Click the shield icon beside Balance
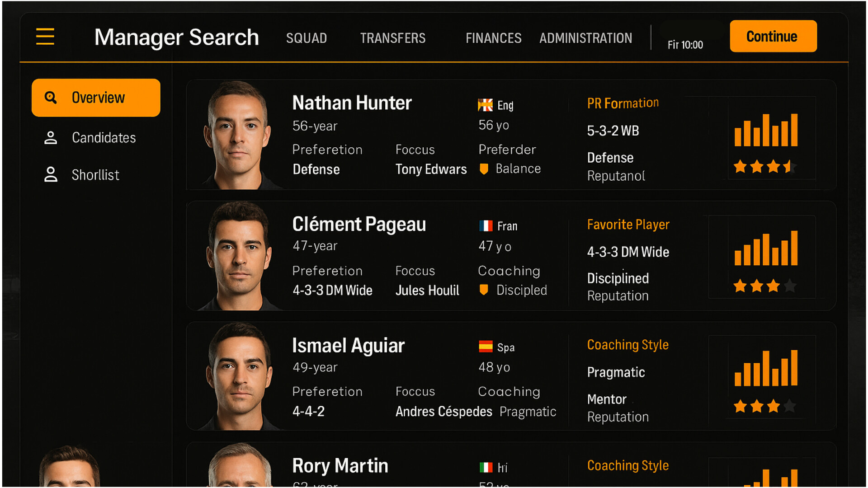This screenshot has height=488, width=868. [x=484, y=168]
